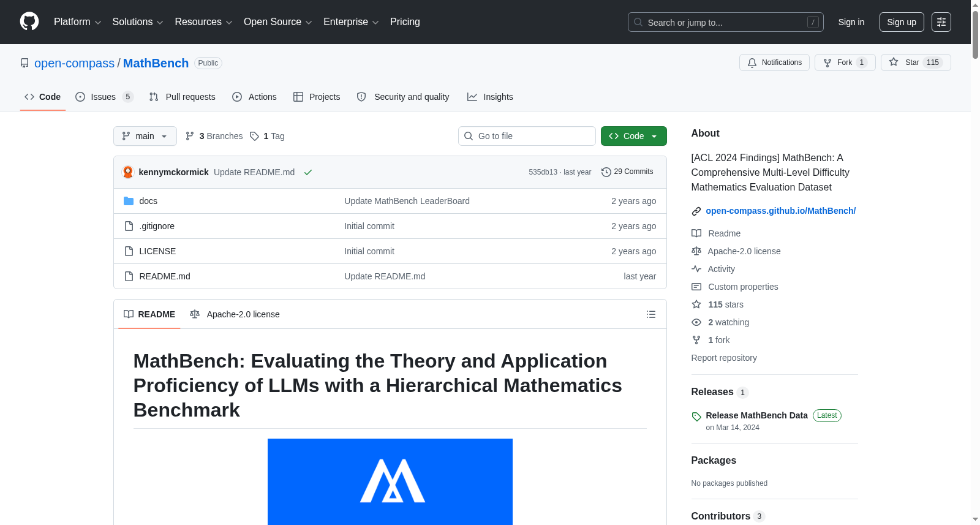
Task: Select the Apache-2.0 license tab
Action: click(235, 314)
